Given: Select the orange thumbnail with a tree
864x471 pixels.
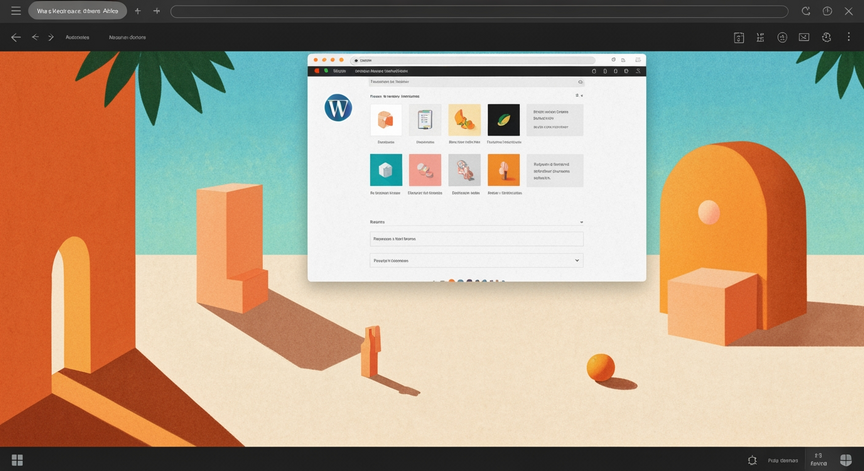Looking at the screenshot, I should pos(504,170).
